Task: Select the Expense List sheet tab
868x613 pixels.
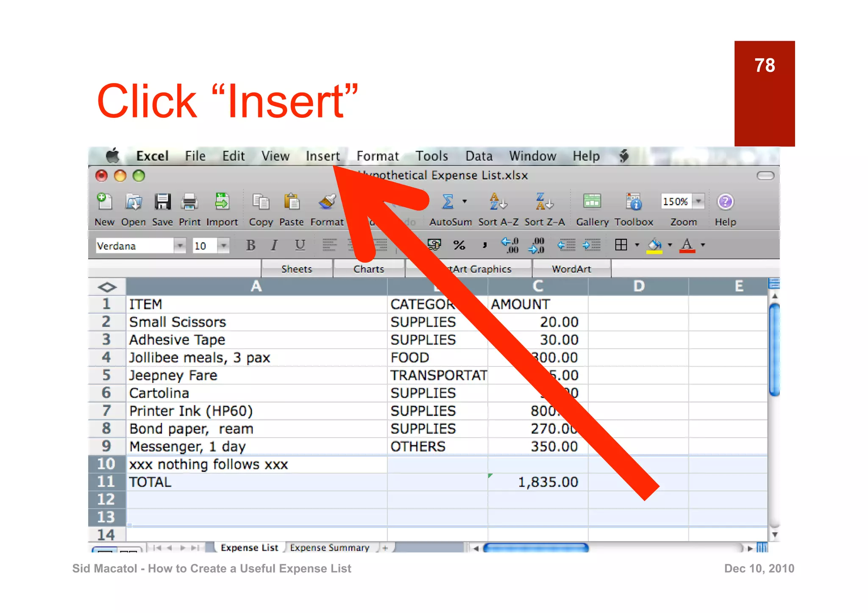Action: click(x=249, y=547)
